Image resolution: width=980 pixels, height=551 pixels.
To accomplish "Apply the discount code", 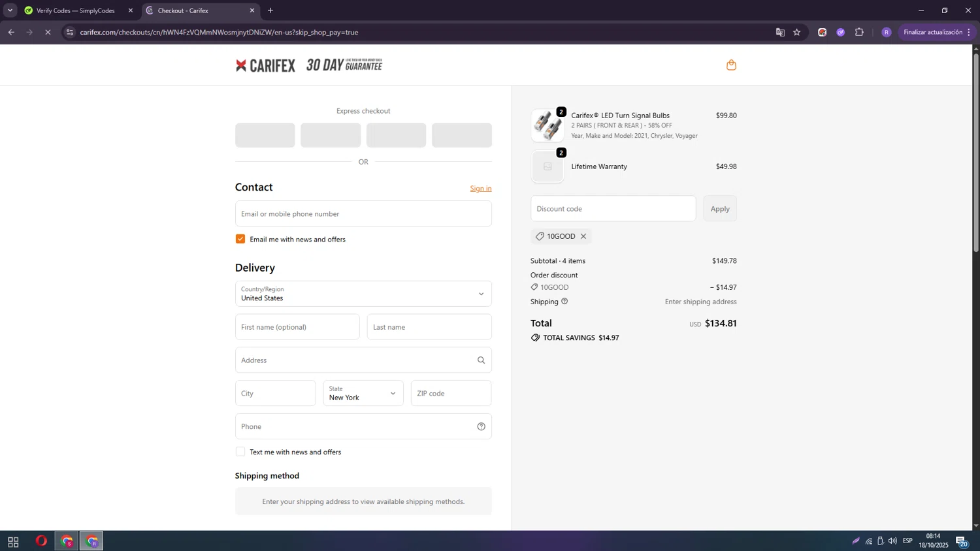I will 720,209.
